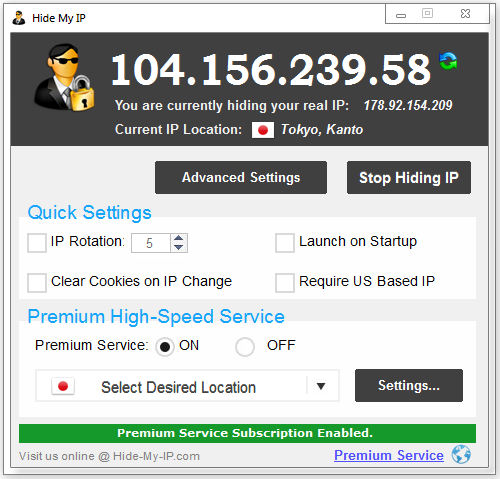The width and height of the screenshot is (500, 479).
Task: Click the spy with padlock logo
Action: (64, 78)
